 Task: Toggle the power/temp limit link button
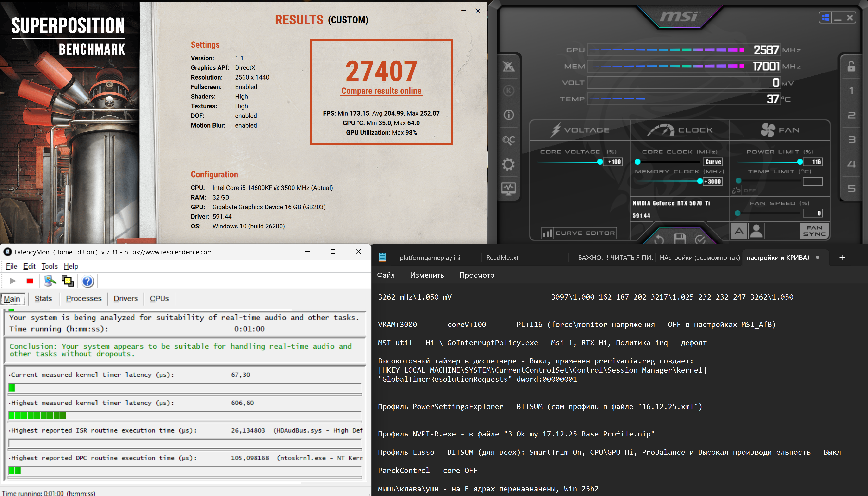(744, 190)
